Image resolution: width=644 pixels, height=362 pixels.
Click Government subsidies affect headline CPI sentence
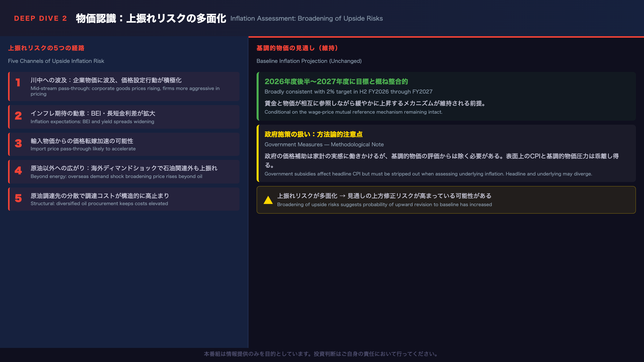(x=428, y=174)
